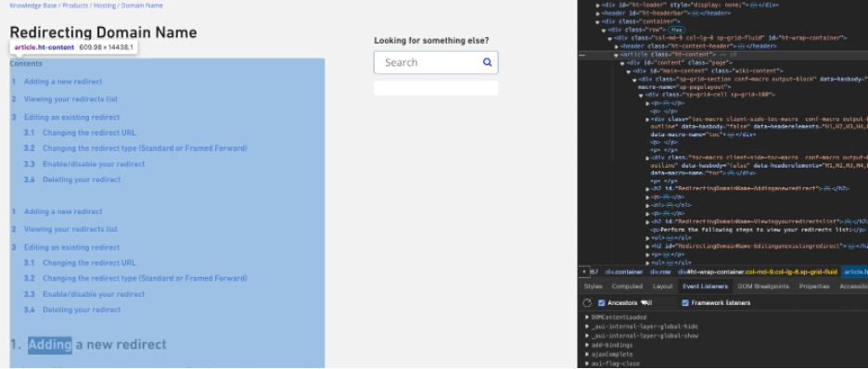The width and height of the screenshot is (868, 369).
Task: Expand the aui-flag-close event listener
Action: pos(587,363)
